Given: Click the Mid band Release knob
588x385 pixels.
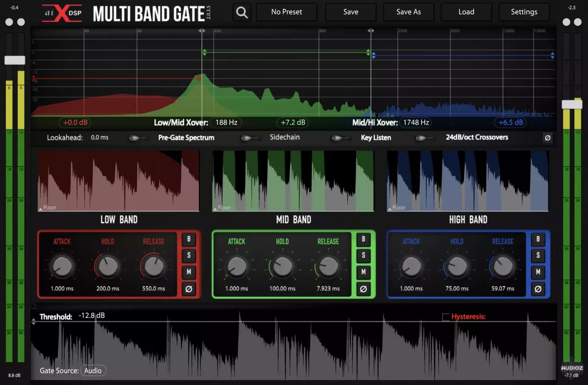Looking at the screenshot, I should click(x=328, y=267).
